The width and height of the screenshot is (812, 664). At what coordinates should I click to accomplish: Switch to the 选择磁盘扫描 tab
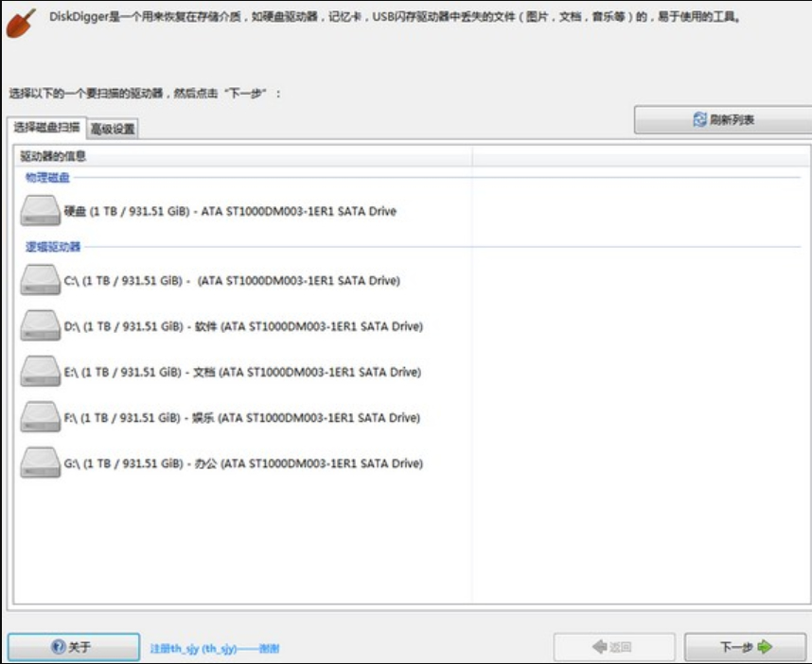pyautogui.click(x=46, y=127)
